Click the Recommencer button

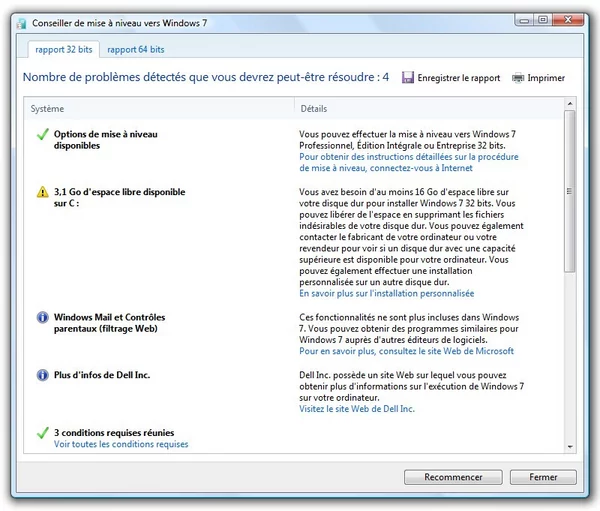click(453, 477)
